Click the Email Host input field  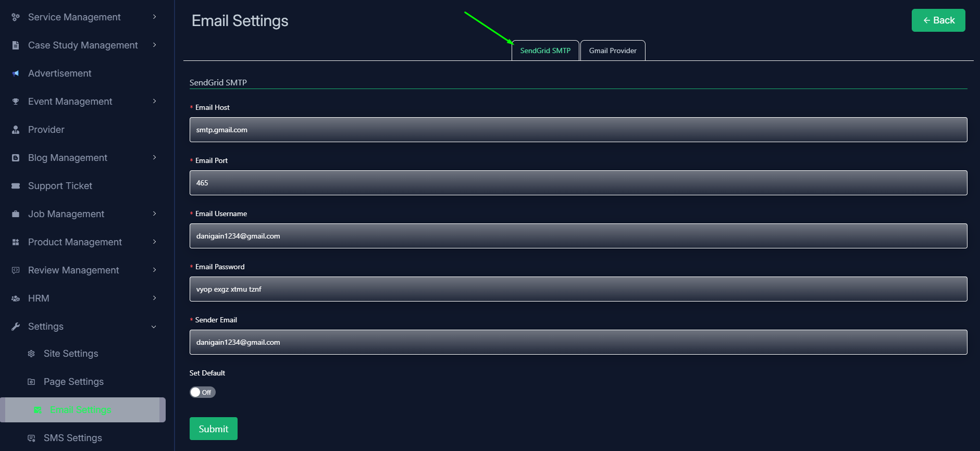coord(578,130)
